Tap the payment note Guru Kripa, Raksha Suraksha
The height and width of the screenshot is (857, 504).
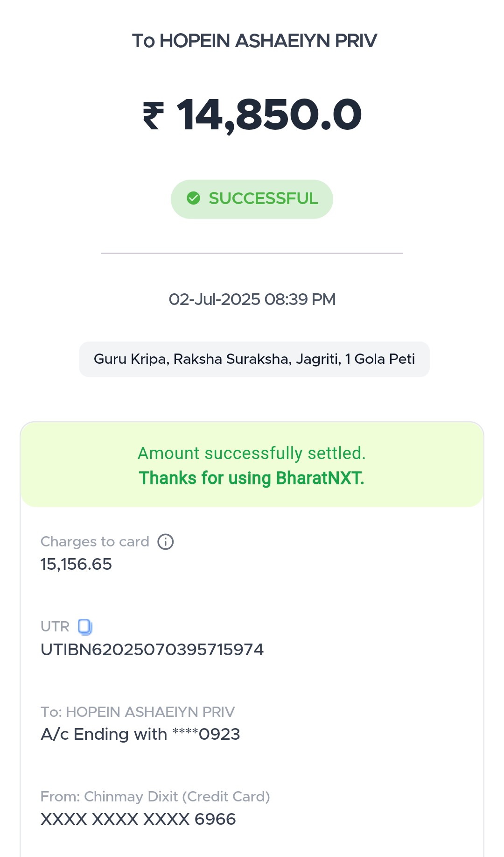click(254, 359)
